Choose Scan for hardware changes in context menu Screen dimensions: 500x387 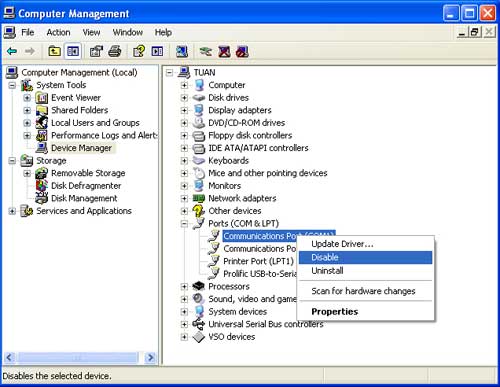point(365,291)
